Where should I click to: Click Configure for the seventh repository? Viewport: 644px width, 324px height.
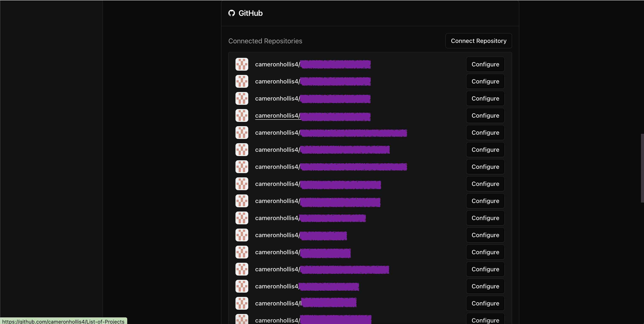coord(485,166)
